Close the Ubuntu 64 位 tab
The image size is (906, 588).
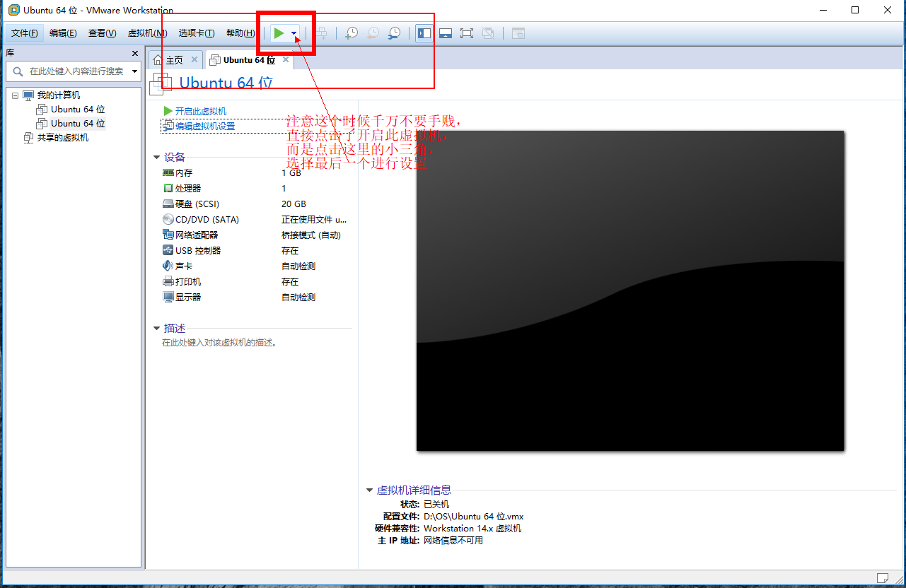[x=286, y=60]
